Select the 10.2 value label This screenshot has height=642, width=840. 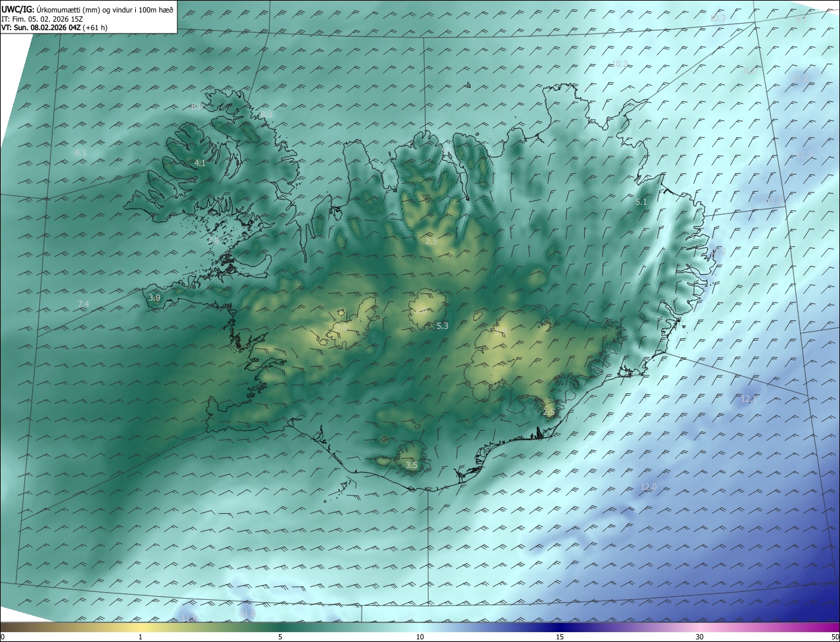[619, 64]
